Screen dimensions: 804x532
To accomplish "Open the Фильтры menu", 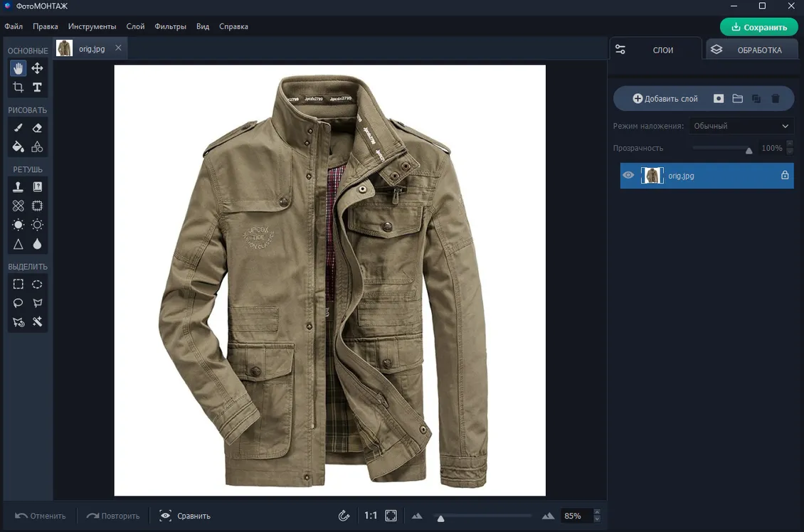I will point(170,26).
